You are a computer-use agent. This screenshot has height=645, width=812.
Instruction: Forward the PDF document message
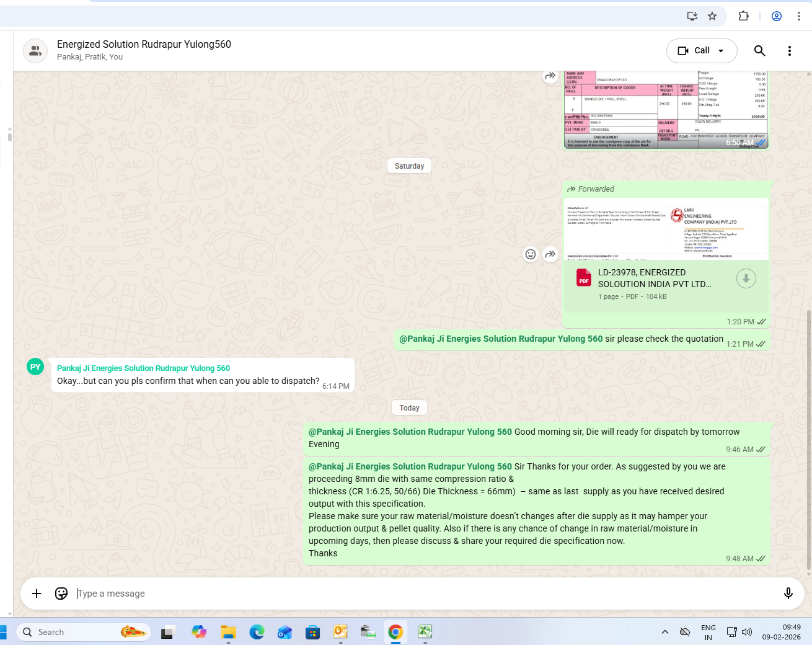point(550,254)
